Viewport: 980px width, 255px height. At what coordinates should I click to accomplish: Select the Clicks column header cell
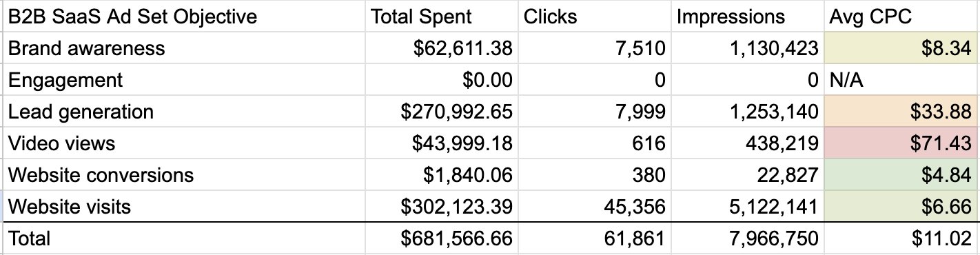[x=594, y=16]
